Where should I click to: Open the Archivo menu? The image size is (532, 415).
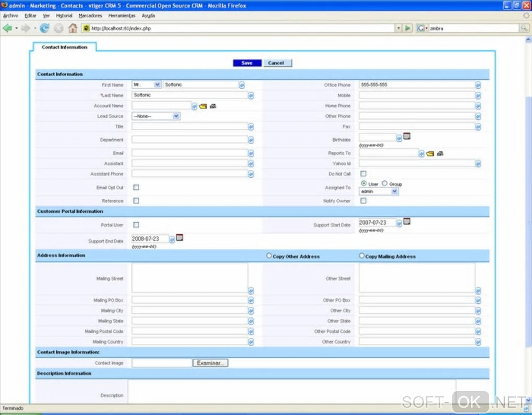pyautogui.click(x=10, y=16)
